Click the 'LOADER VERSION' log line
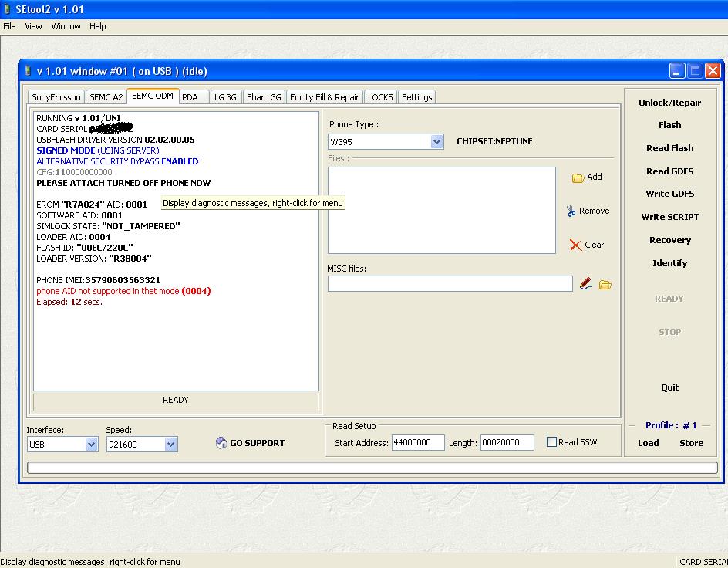 [94, 259]
